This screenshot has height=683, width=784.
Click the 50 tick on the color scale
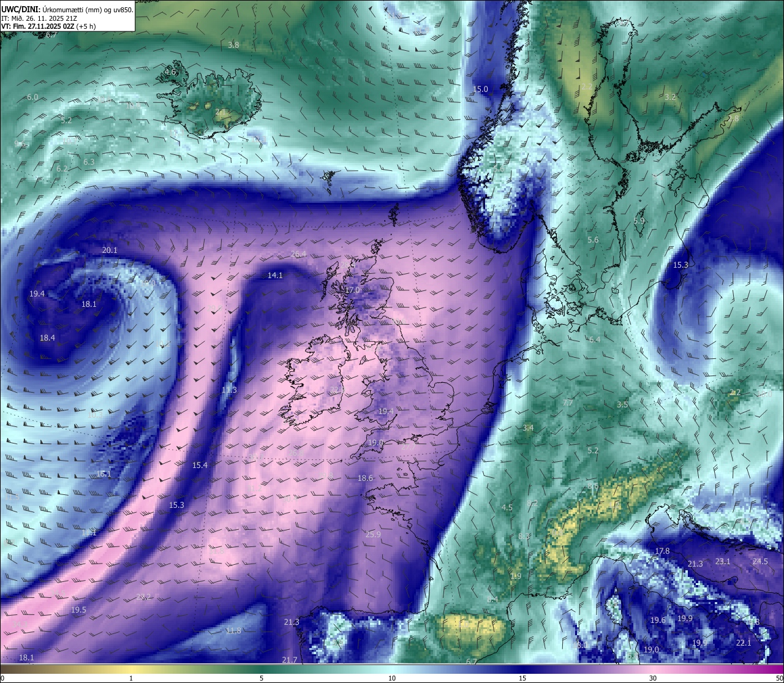779,678
